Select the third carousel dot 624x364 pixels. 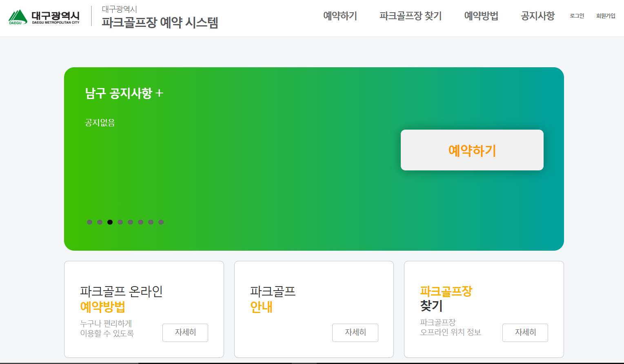tap(110, 222)
